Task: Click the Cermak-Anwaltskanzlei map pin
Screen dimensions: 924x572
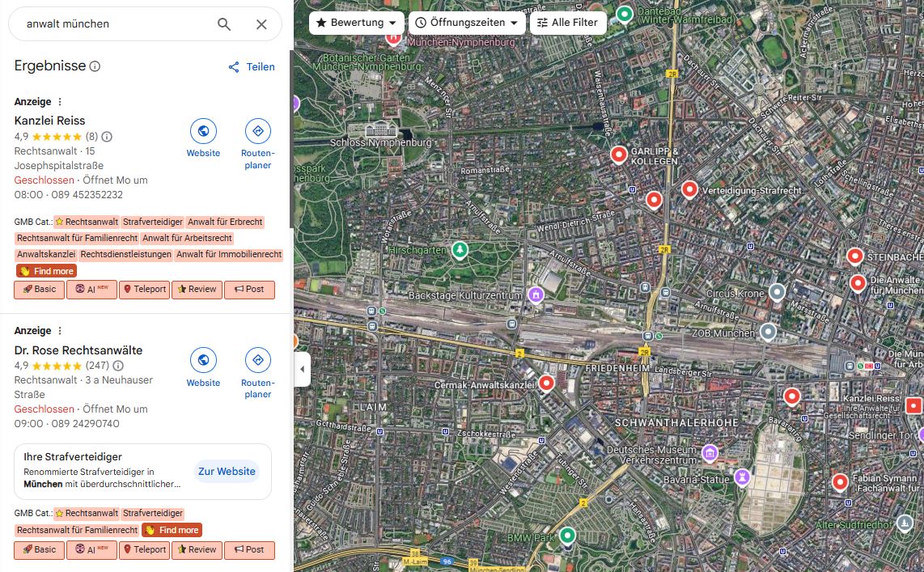Action: tap(546, 383)
